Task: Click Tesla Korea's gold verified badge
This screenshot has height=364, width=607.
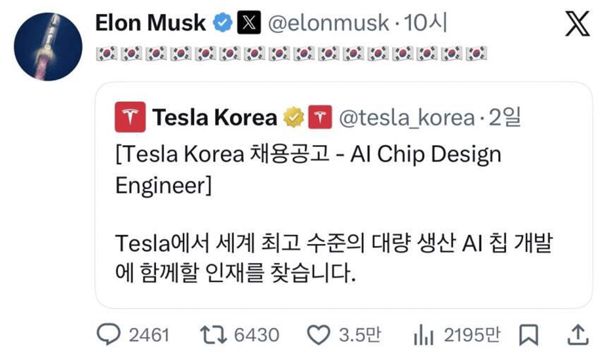Action: [293, 117]
